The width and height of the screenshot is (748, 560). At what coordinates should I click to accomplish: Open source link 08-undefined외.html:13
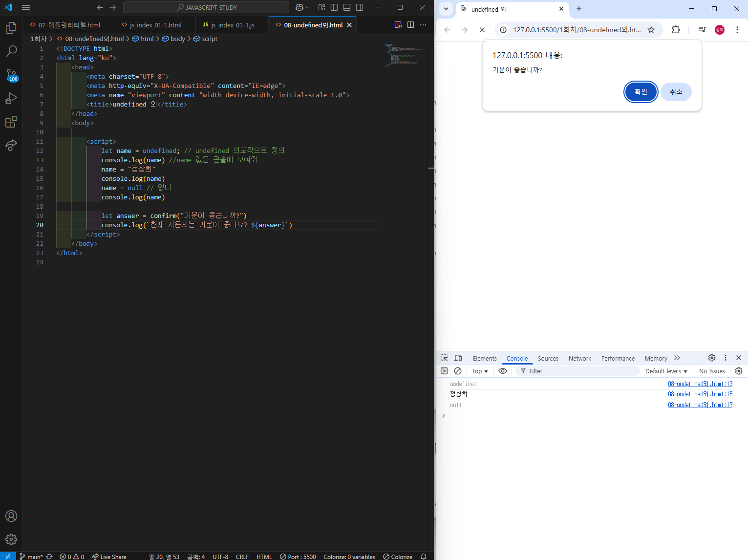pyautogui.click(x=700, y=384)
